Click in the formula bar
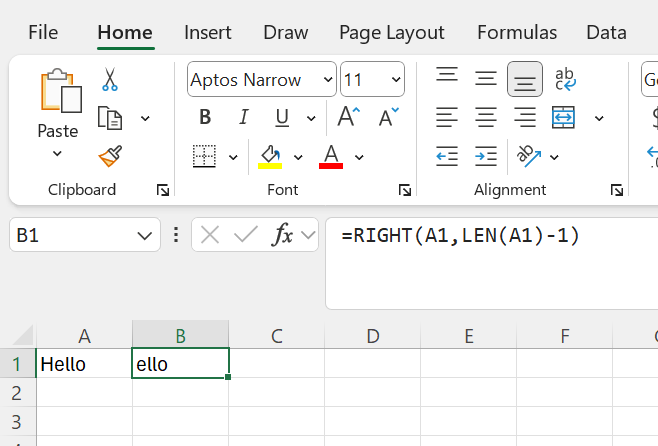This screenshot has width=658, height=446. [x=491, y=263]
